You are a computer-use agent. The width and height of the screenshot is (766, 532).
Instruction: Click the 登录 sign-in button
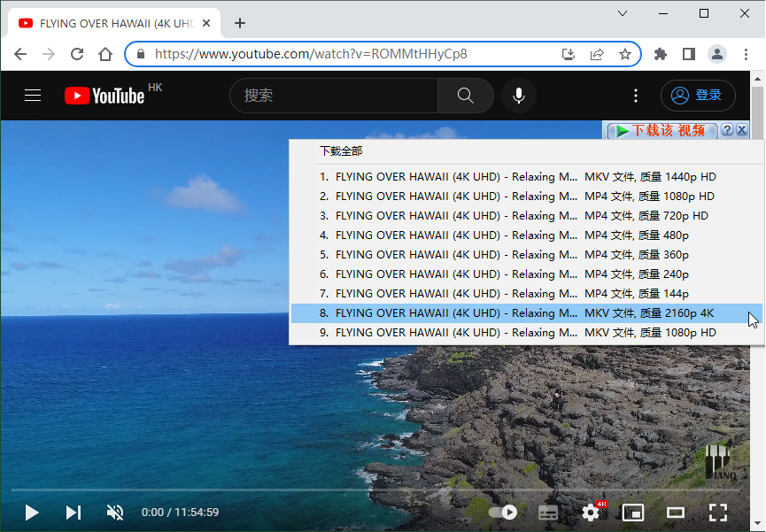tap(698, 96)
